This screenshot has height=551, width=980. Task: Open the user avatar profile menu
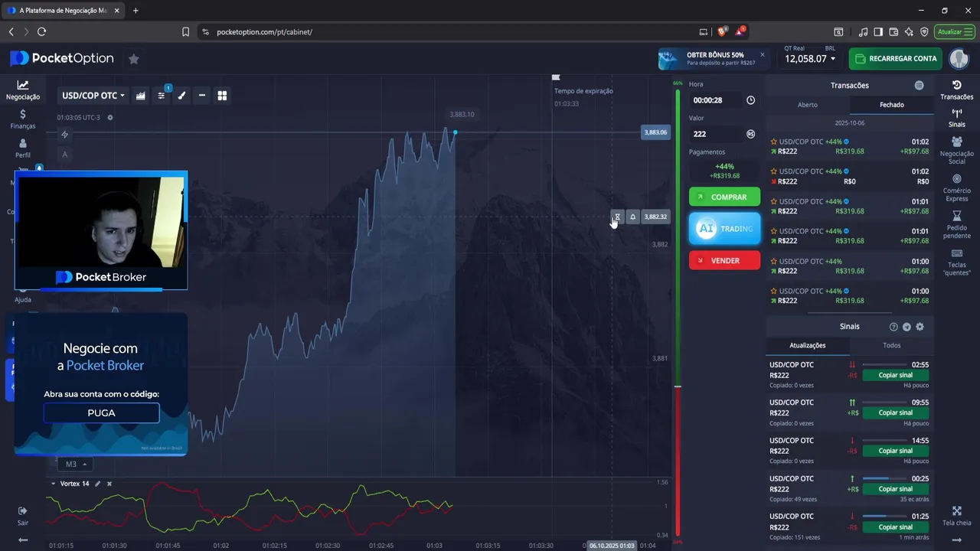point(959,59)
